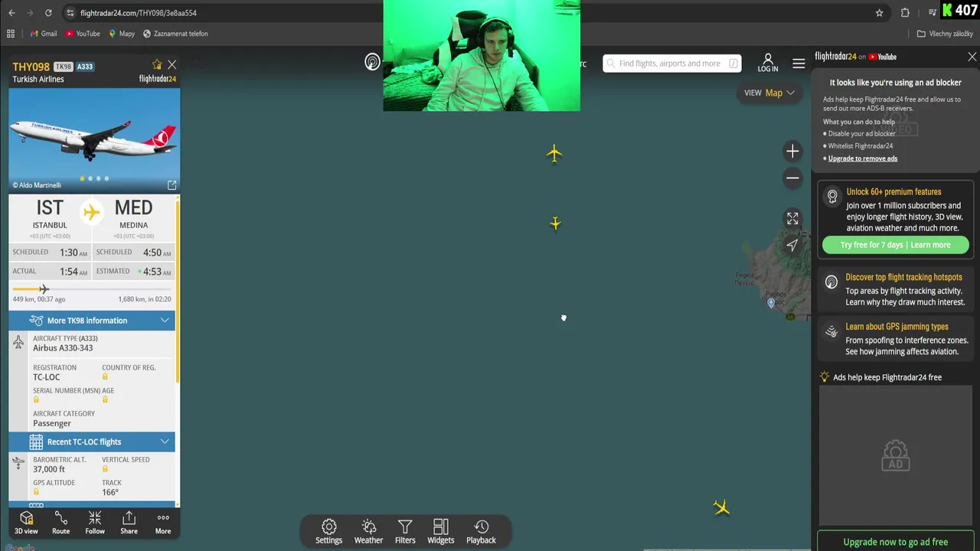The image size is (980, 551).
Task: Open the Všechny záložky bookmarks folder
Action: point(945,34)
